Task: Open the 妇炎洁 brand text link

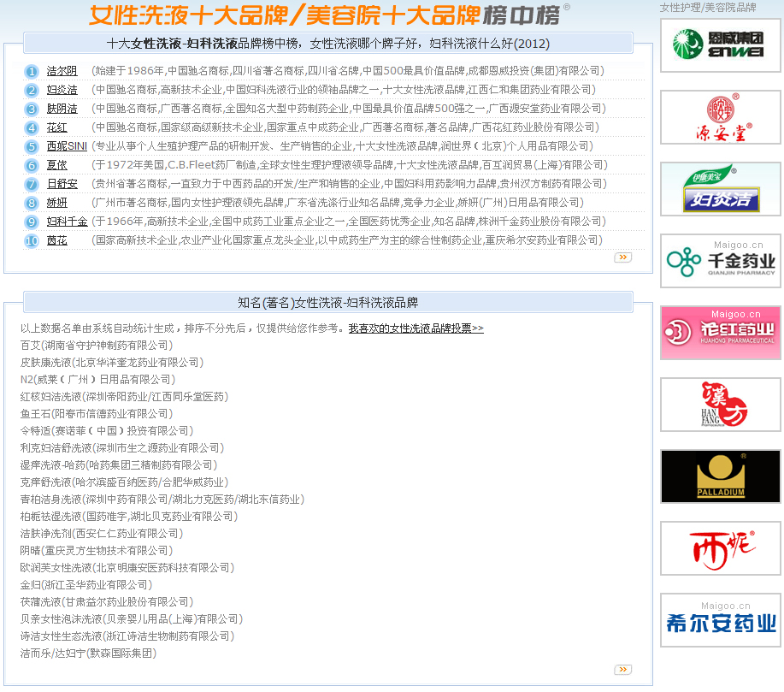Action: coord(62,90)
